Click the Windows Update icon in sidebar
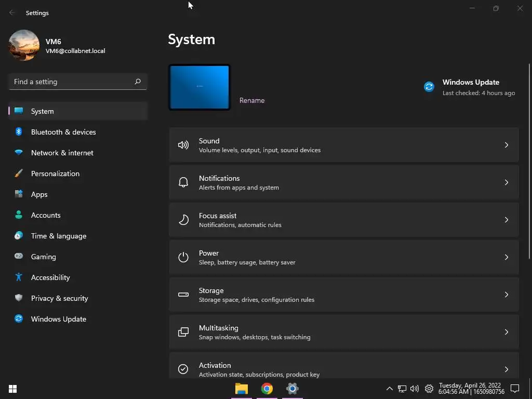This screenshot has width=532, height=399. click(x=19, y=318)
